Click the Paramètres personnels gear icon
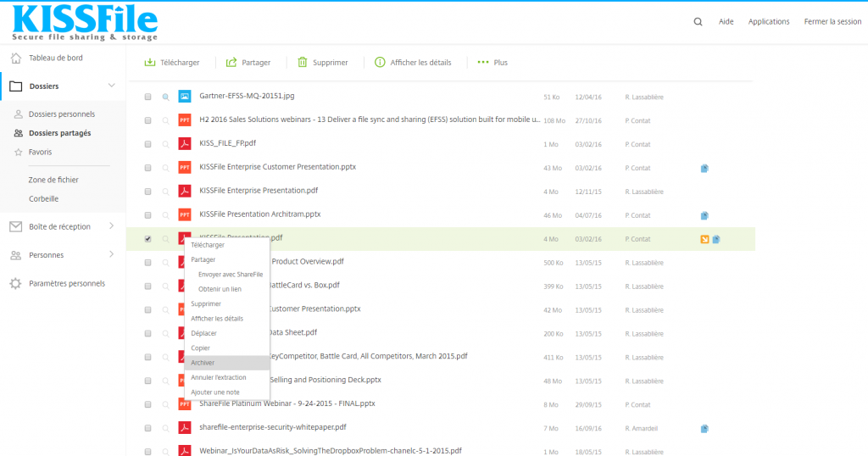868x456 pixels. click(x=15, y=283)
